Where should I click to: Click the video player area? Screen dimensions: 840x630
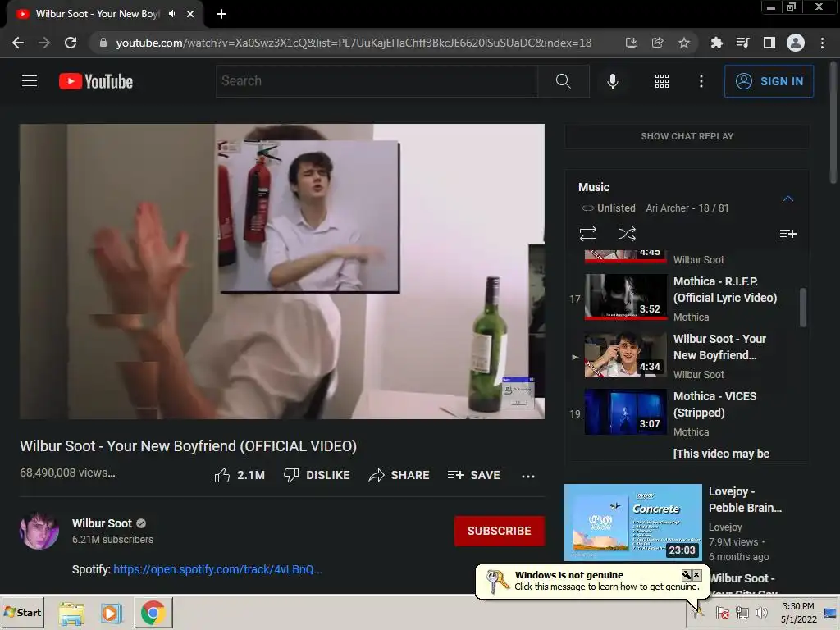282,271
